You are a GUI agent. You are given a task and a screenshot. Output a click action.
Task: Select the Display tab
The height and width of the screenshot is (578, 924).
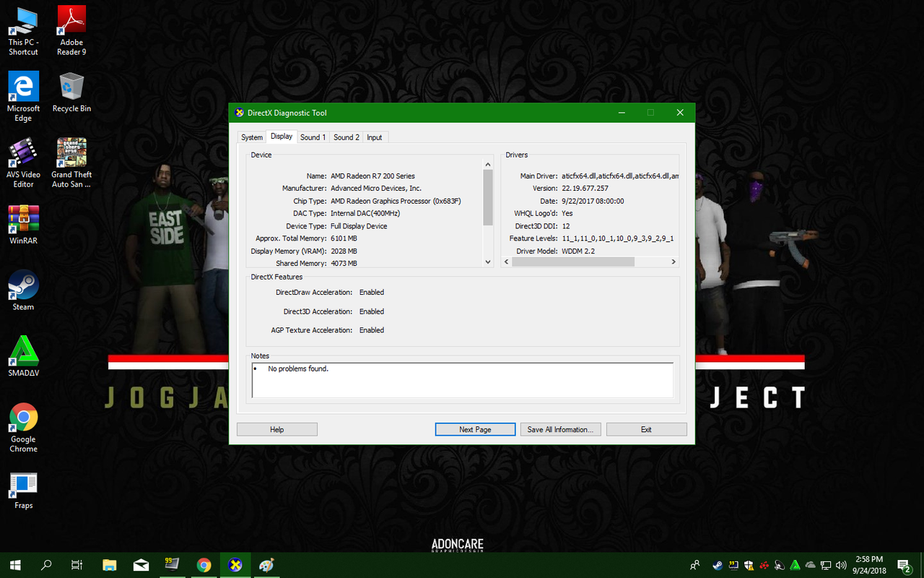(x=282, y=137)
